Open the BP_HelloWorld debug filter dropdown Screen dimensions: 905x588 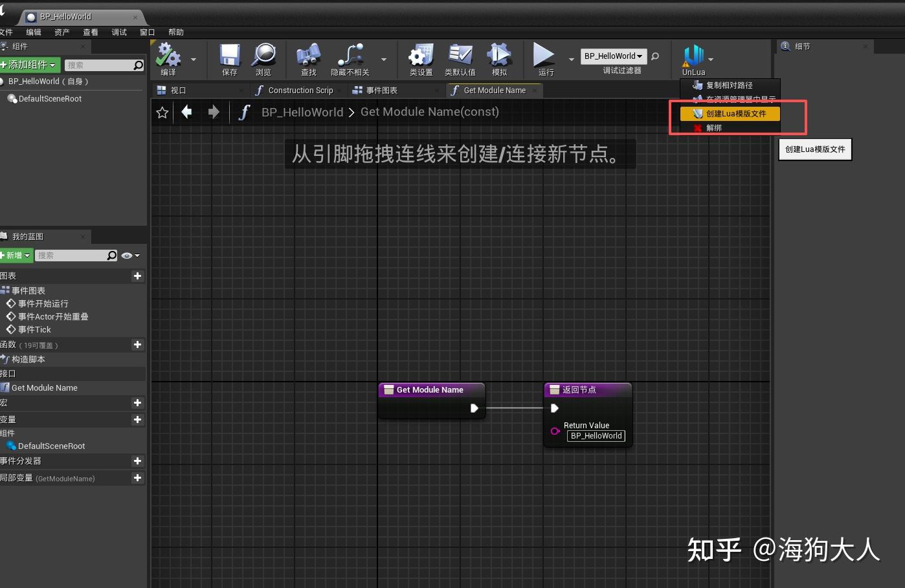click(613, 56)
